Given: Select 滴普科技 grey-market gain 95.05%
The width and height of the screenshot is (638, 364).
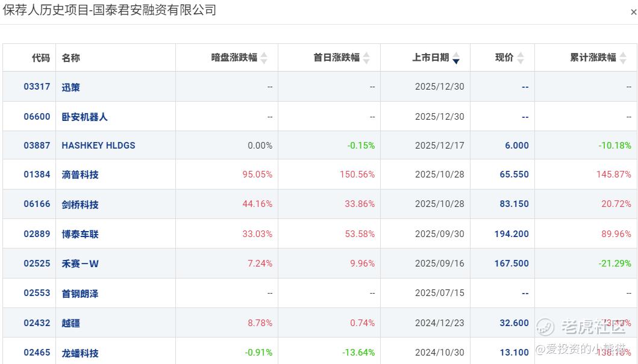Looking at the screenshot, I should 257,174.
